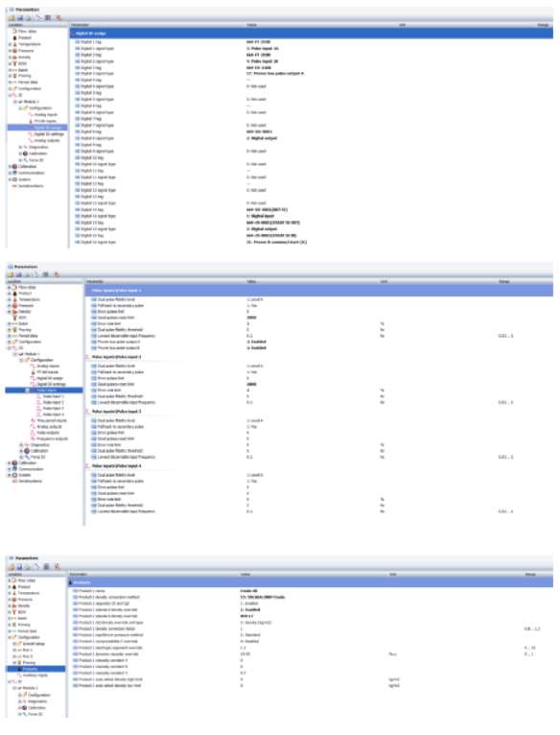Click the Digital IO assign header bar
Screen dimensions: 560x735
click(x=312, y=34)
